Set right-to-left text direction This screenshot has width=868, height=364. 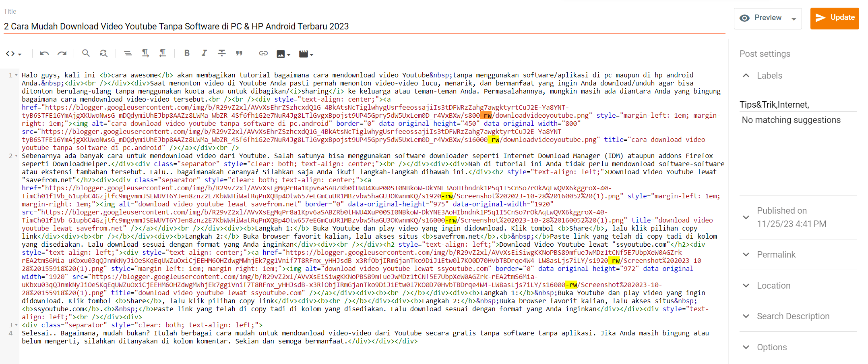coord(163,53)
